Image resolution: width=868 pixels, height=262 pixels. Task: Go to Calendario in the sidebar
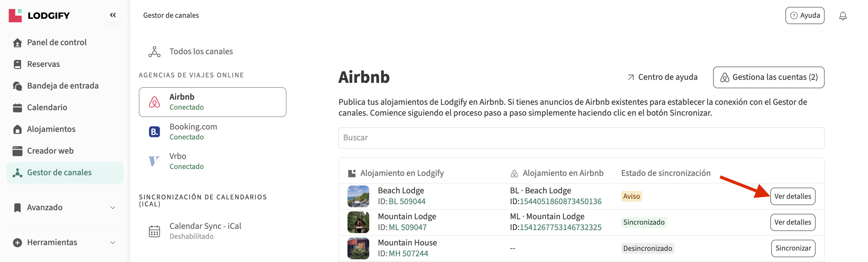47,108
